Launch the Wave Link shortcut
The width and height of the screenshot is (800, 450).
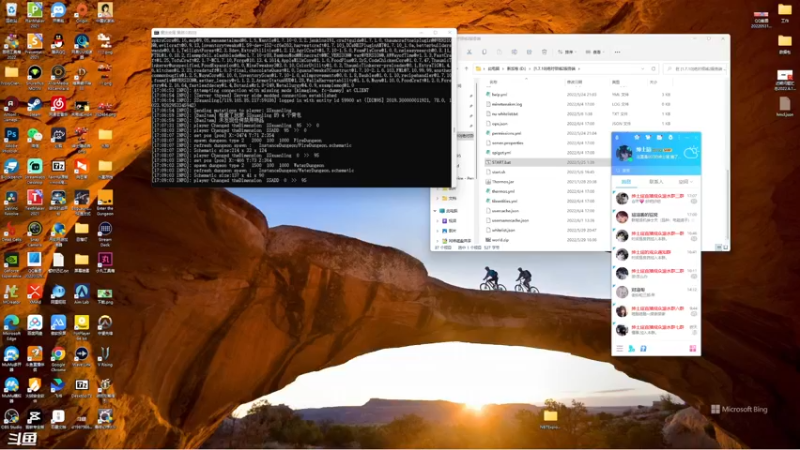82,357
